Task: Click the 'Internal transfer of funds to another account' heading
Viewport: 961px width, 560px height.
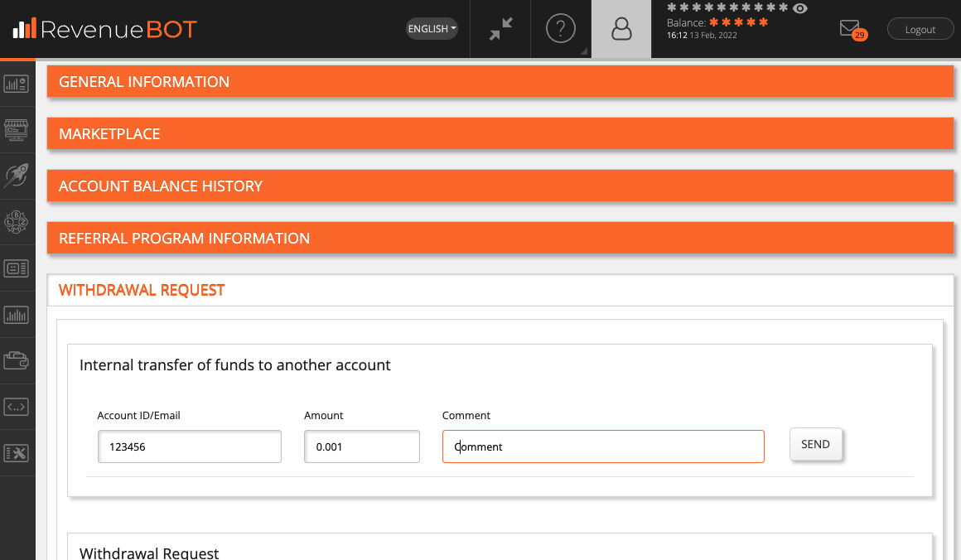Action: [234, 365]
